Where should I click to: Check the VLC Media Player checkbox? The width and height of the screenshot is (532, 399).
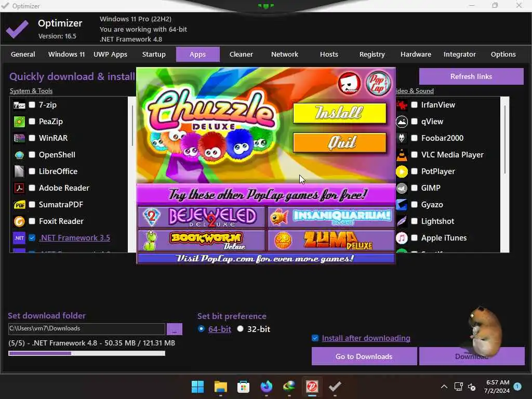[414, 154]
